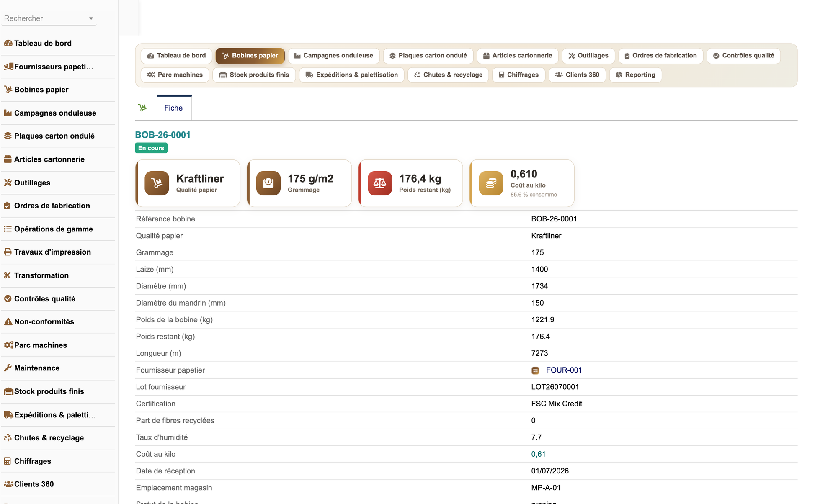The width and height of the screenshot is (815, 504).
Task: Click the red Poids restant balance icon
Action: (x=380, y=183)
